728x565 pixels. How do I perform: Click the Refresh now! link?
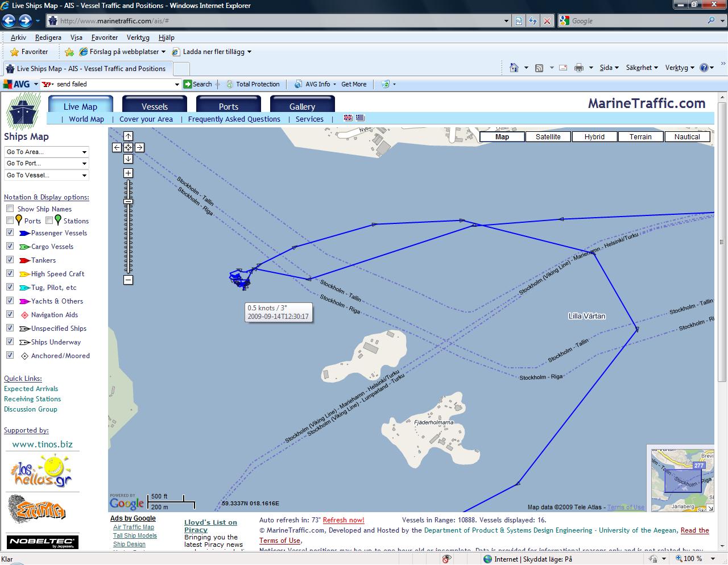[344, 520]
